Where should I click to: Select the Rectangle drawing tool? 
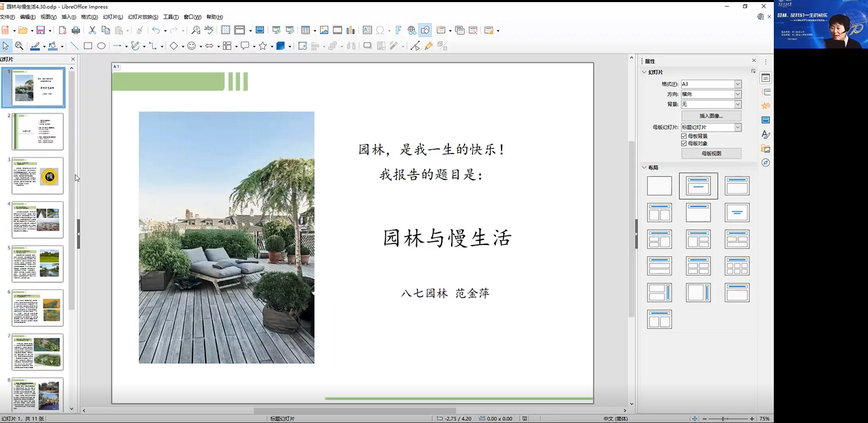[x=88, y=46]
